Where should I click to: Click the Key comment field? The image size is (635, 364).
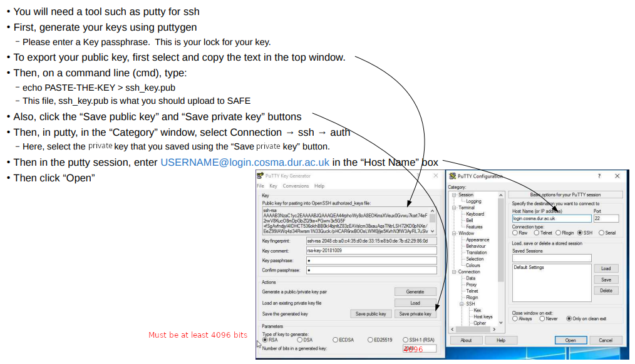pos(371,251)
